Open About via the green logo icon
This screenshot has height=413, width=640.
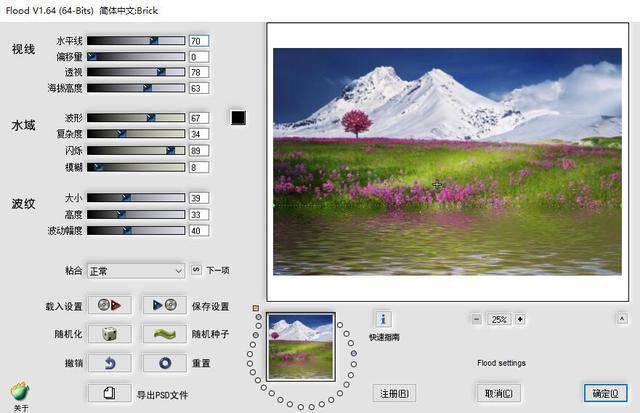tap(20, 392)
